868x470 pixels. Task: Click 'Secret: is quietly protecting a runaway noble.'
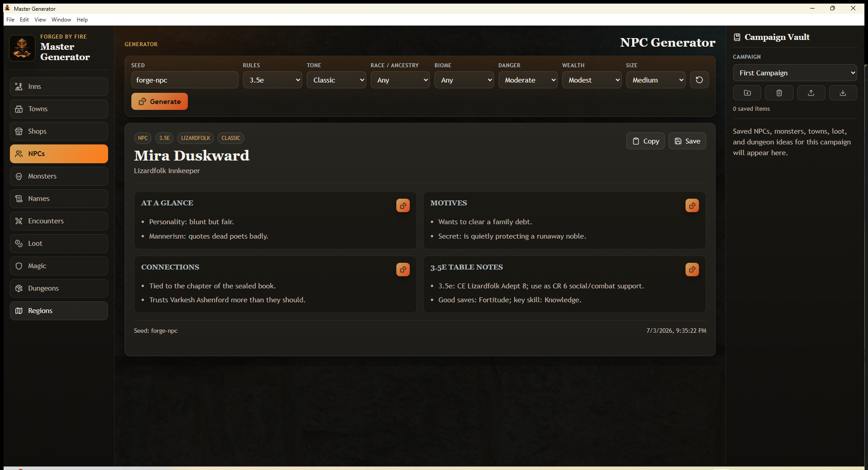(512, 236)
